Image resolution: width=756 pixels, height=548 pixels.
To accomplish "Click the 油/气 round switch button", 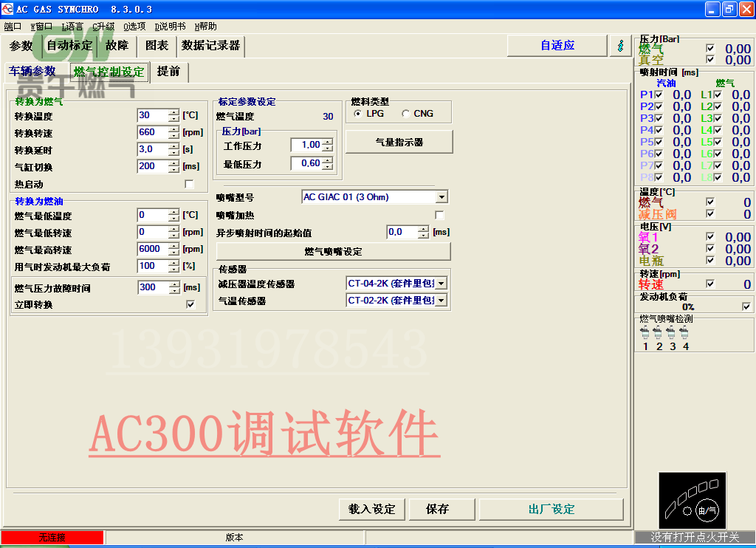I will (x=707, y=510).
